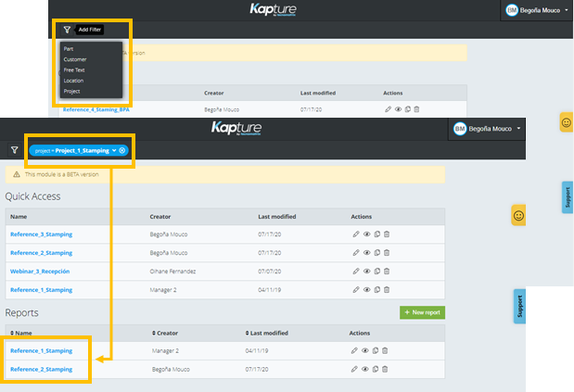Viewport: 574px width, 392px height.
Task: View Reference_2_Stamping in Quick Access
Action: click(x=367, y=253)
